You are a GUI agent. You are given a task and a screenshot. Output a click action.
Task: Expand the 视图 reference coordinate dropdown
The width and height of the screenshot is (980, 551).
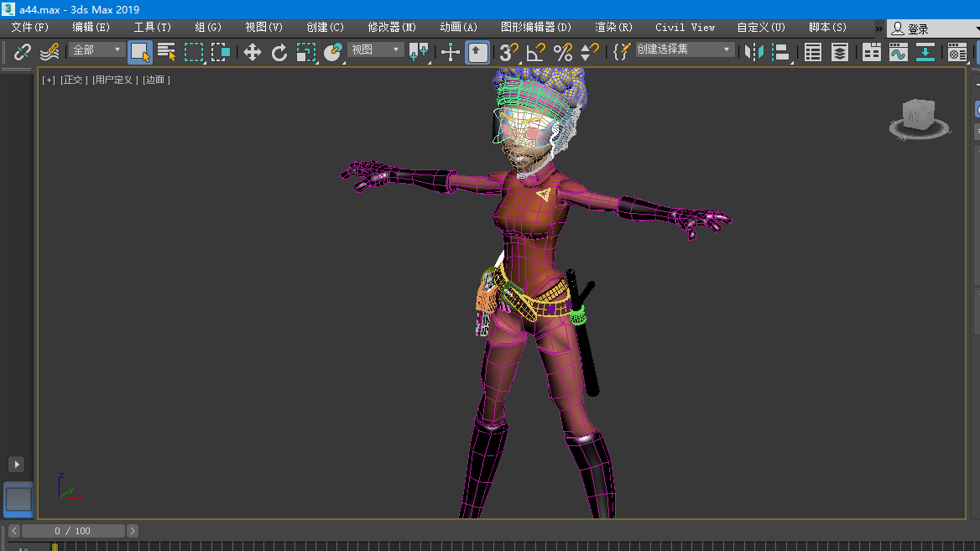pyautogui.click(x=376, y=50)
